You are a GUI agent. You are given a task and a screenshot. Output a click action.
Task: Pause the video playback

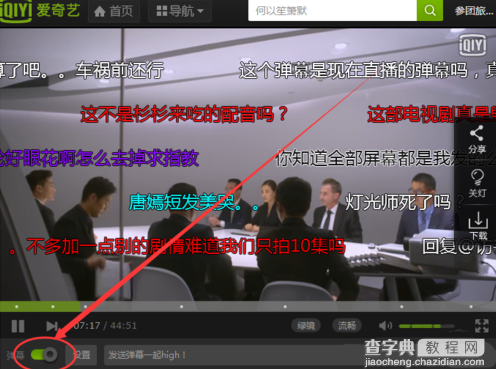pyautogui.click(x=18, y=326)
